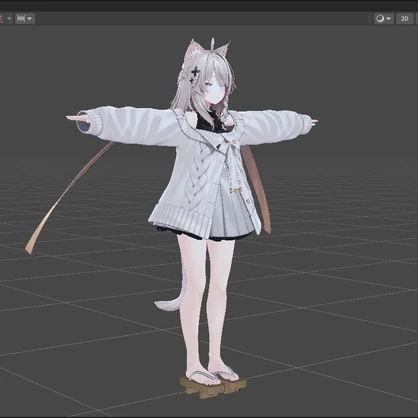Open the grid snapping dropdown arrow

click(30, 19)
